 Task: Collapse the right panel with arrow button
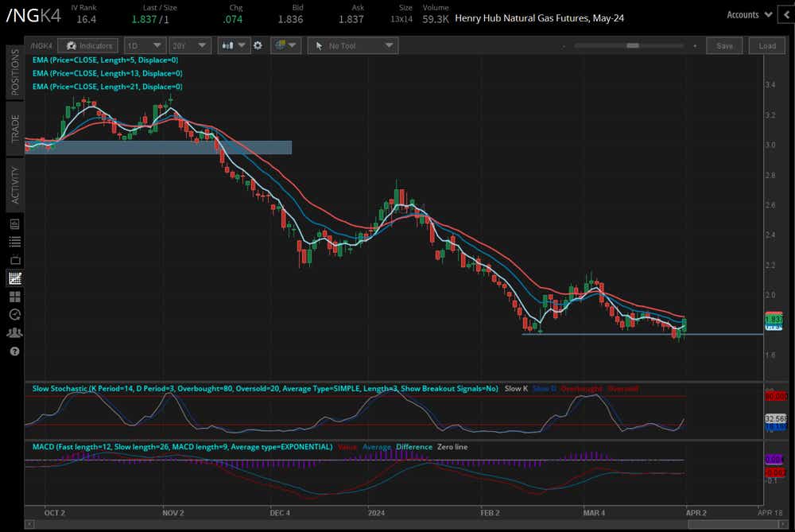pos(785,14)
